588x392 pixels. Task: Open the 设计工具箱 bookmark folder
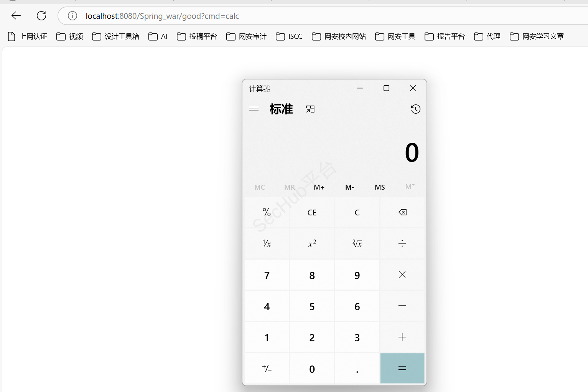tap(116, 36)
